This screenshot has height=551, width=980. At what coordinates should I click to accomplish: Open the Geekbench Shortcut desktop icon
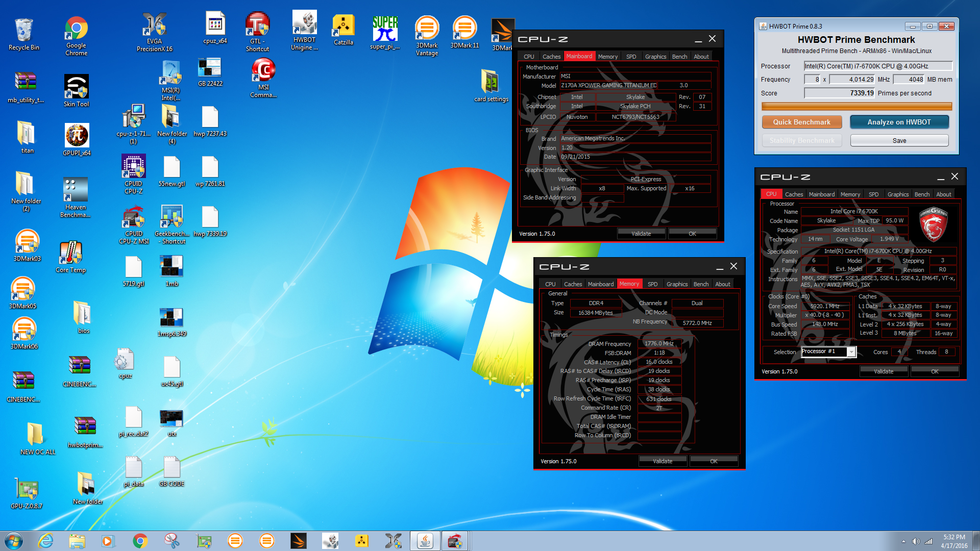pos(172,225)
